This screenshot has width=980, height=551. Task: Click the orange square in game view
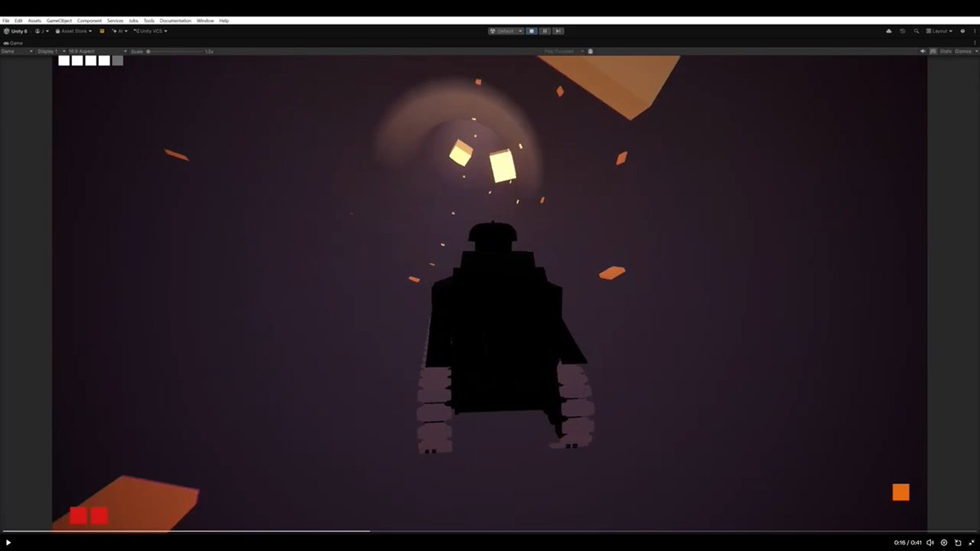[901, 492]
